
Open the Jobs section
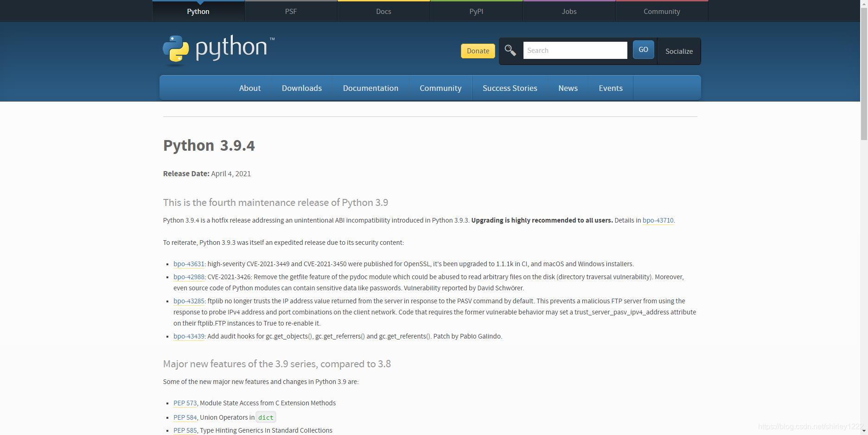pos(569,11)
